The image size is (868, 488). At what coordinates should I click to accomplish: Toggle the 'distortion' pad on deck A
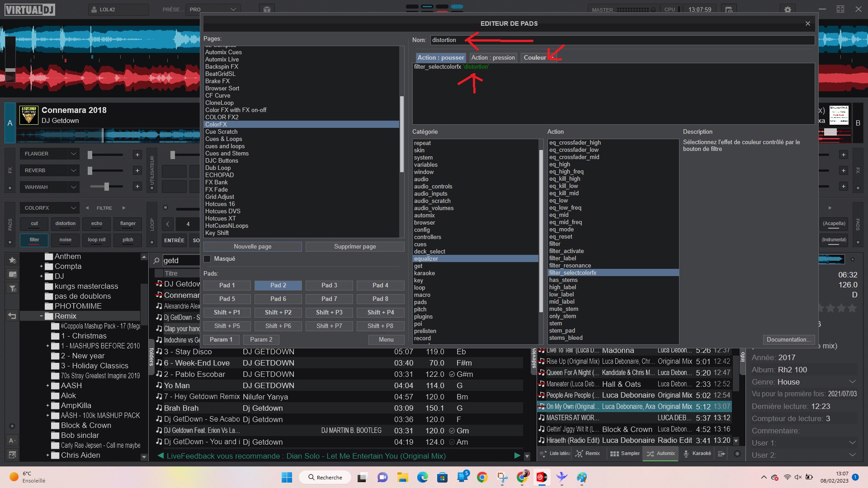coord(66,224)
